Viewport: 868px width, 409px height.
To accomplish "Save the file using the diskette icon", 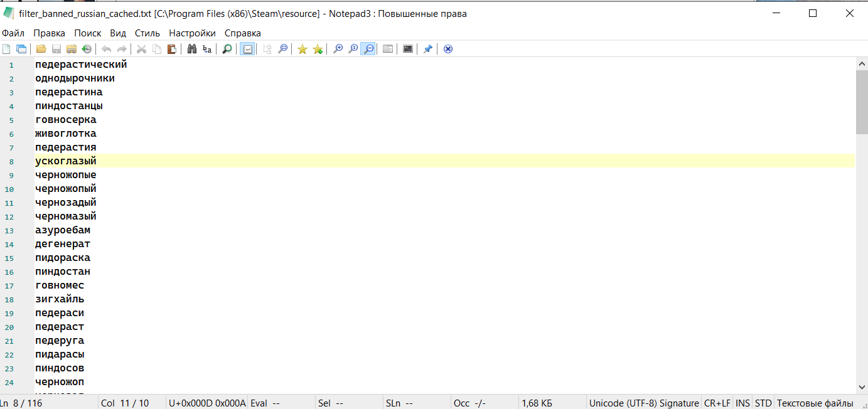I will [56, 49].
